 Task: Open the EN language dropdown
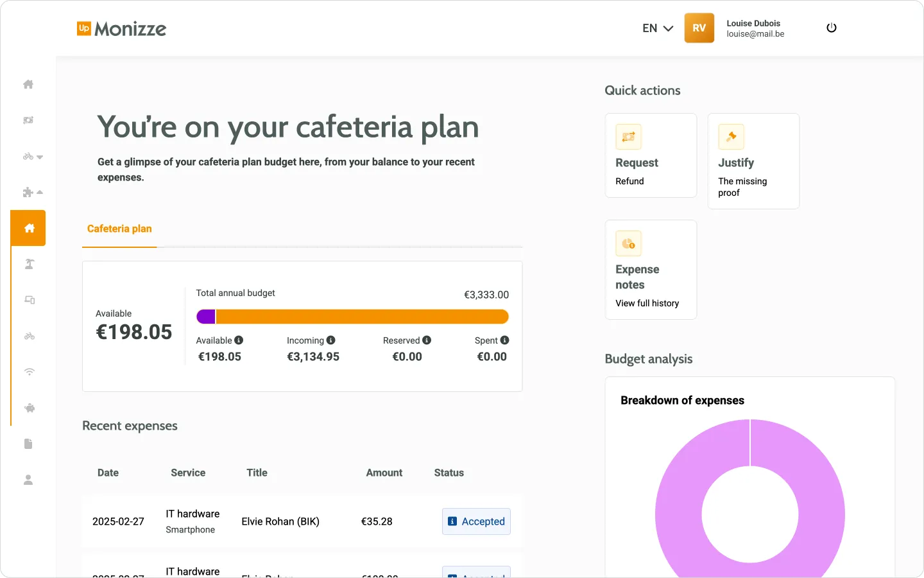point(657,28)
